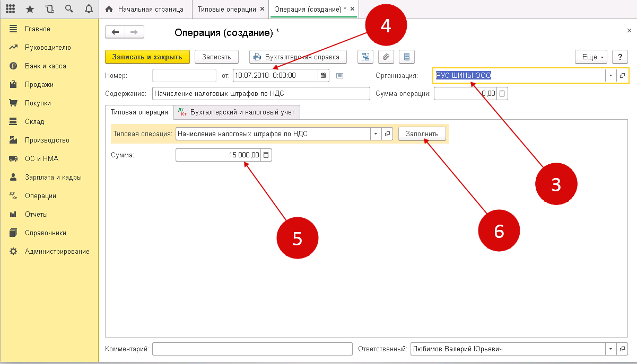Open Ответственный linked form icon
Screen dimensions: 637x364
point(622,349)
